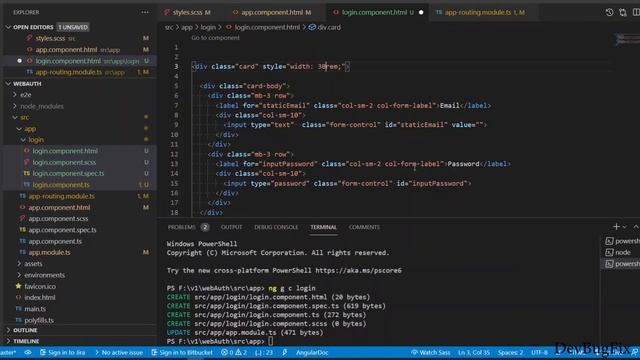Click the new terminal plus icon

pyautogui.click(x=616, y=227)
